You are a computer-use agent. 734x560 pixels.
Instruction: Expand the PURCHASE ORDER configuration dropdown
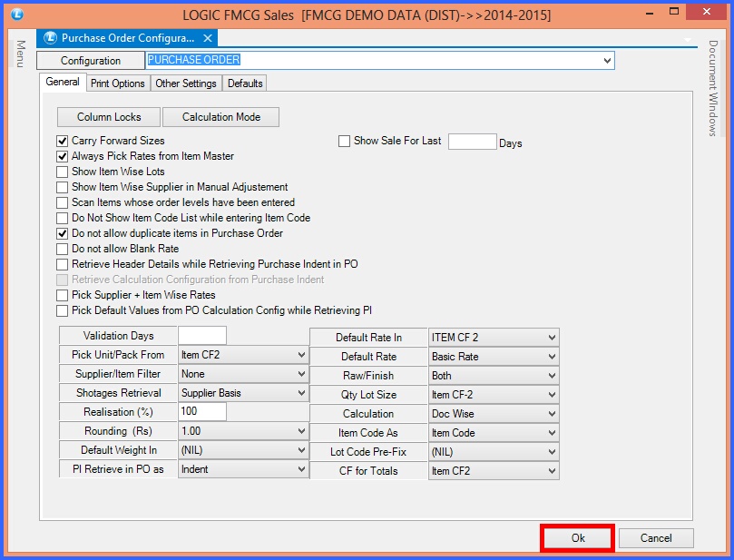[x=607, y=61]
